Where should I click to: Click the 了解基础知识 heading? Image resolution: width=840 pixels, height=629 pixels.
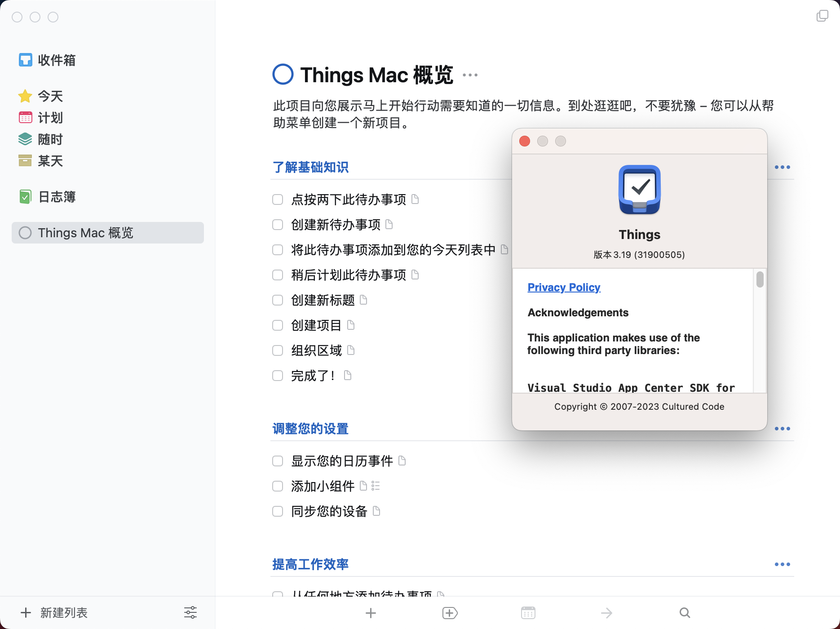pyautogui.click(x=310, y=167)
